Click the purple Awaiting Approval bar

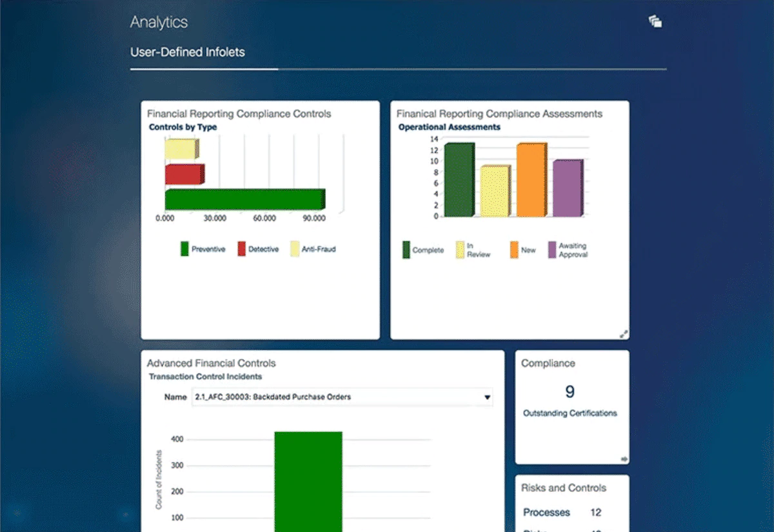[567, 188]
